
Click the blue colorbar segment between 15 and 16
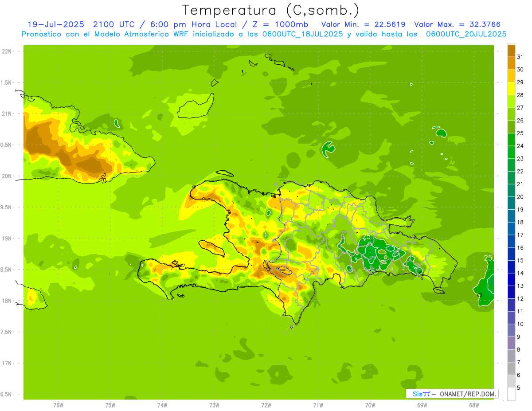coord(511,254)
